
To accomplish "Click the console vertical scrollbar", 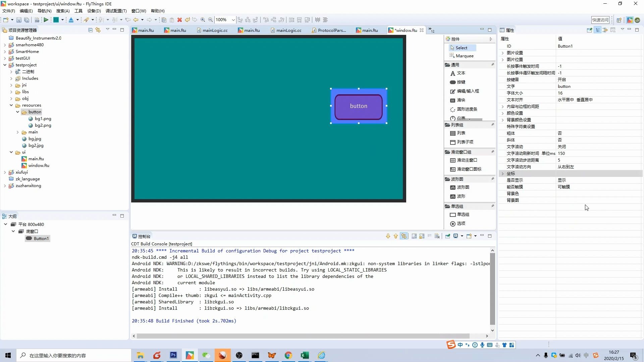I will tap(492, 288).
